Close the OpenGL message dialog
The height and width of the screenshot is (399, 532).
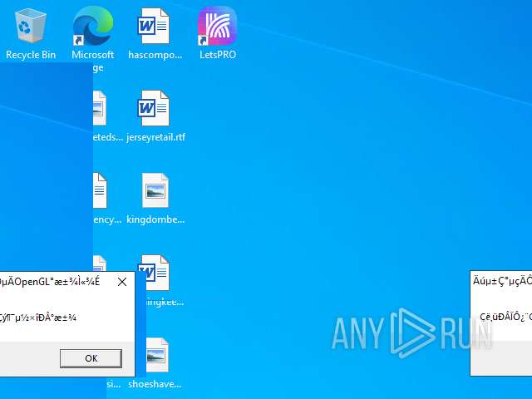point(122,282)
